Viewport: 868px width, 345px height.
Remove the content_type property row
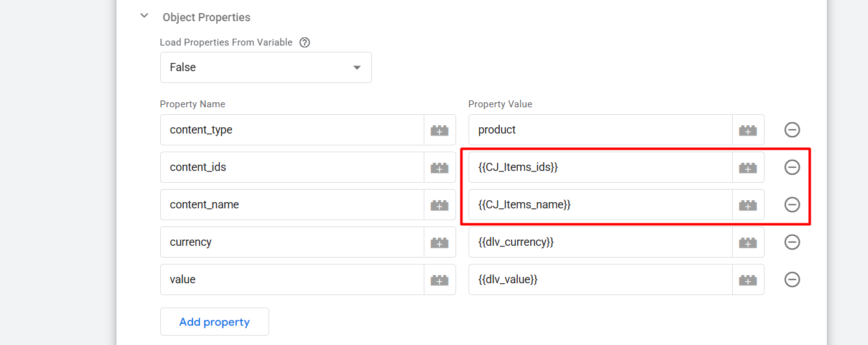click(792, 130)
